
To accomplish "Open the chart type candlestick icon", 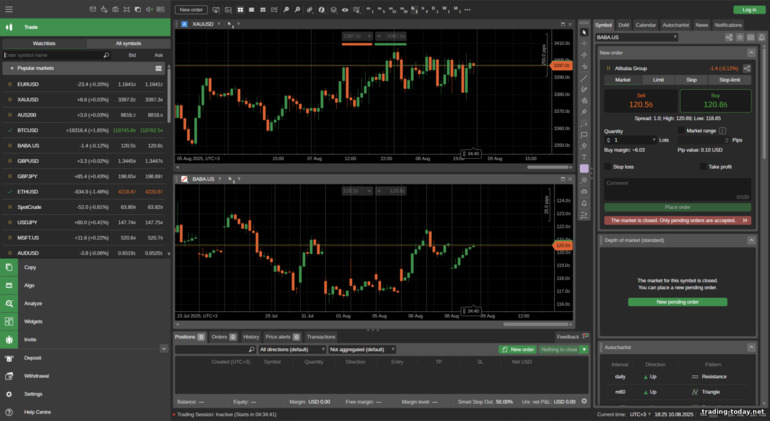I will click(x=310, y=10).
